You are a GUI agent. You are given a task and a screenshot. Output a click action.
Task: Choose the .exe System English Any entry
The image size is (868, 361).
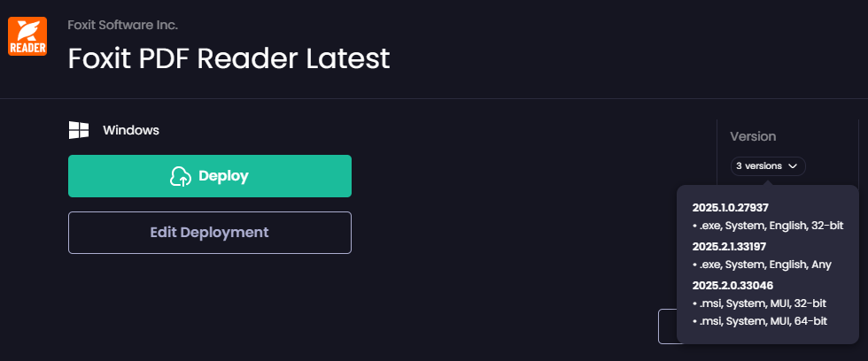[x=762, y=265]
